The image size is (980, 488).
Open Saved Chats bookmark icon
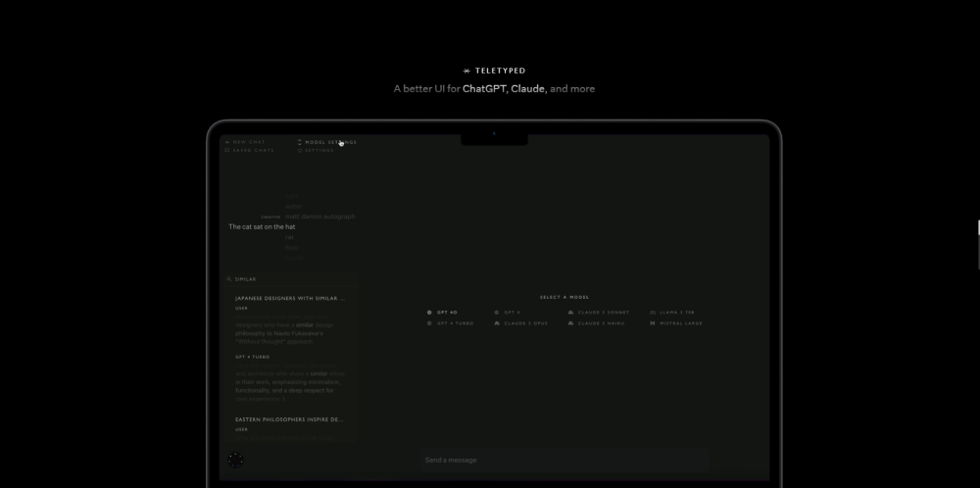pos(227,151)
